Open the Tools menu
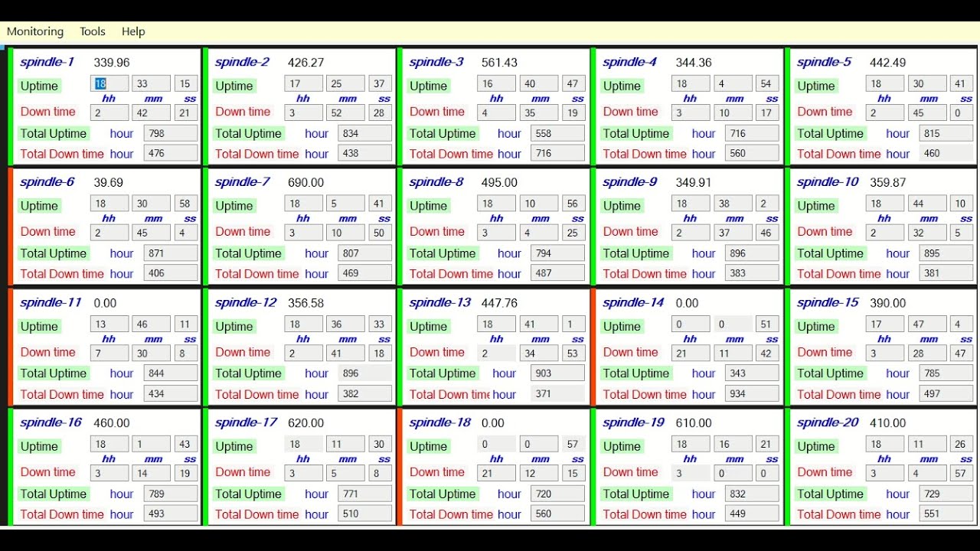This screenshot has width=980, height=551. click(x=93, y=31)
